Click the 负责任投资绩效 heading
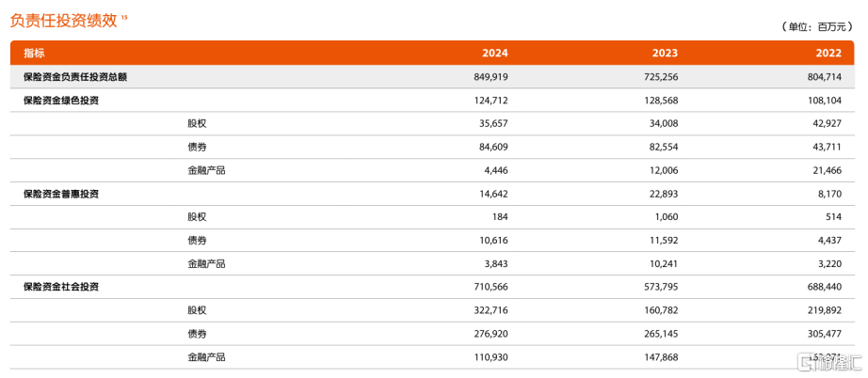 tap(64, 21)
